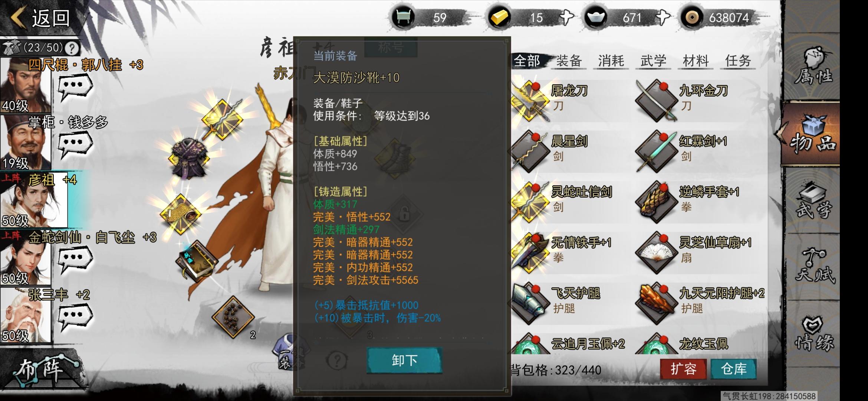
Task: Select 金蛇剑仙·白飞尘 portrait
Action: pos(25,257)
